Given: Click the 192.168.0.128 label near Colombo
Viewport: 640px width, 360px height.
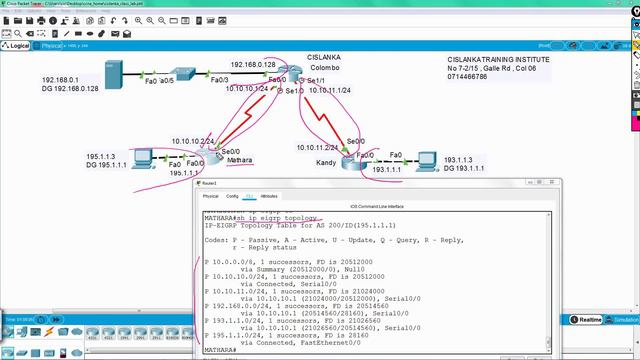Looking at the screenshot, I should coord(253,64).
